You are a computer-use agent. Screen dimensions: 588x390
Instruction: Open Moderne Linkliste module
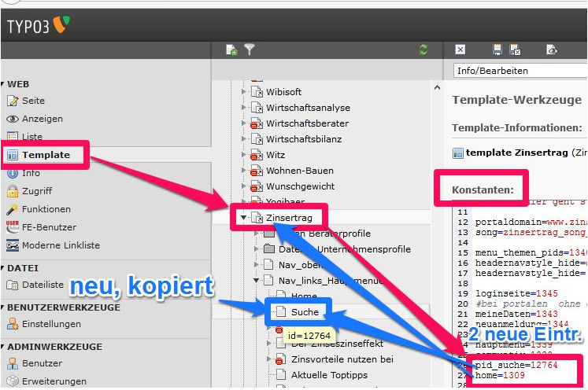[x=61, y=245]
